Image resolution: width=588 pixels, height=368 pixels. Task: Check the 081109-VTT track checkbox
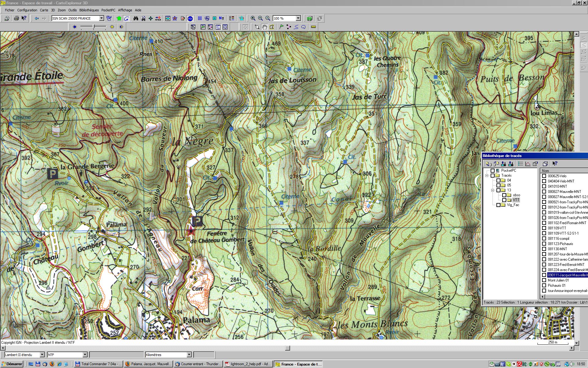click(x=544, y=228)
